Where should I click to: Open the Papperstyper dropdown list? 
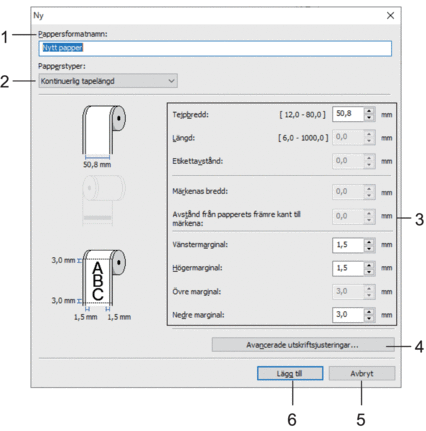[x=108, y=81]
